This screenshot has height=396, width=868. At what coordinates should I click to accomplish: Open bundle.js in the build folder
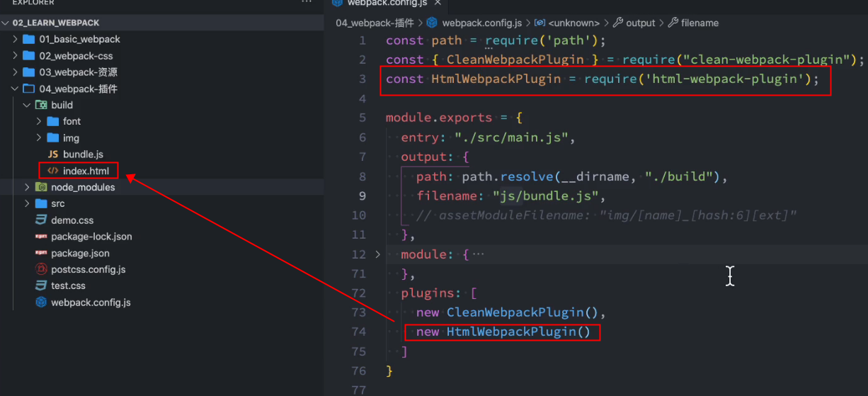coord(83,154)
